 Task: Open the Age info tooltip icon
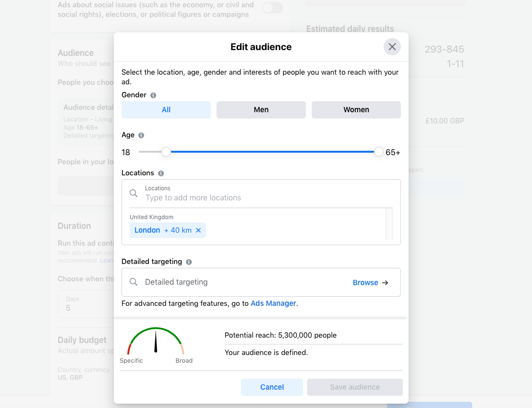(141, 135)
